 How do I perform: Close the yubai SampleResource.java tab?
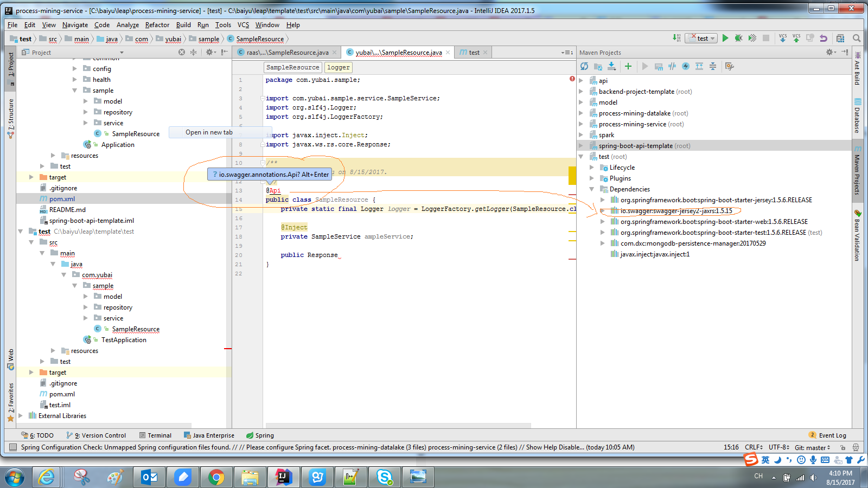coord(448,53)
